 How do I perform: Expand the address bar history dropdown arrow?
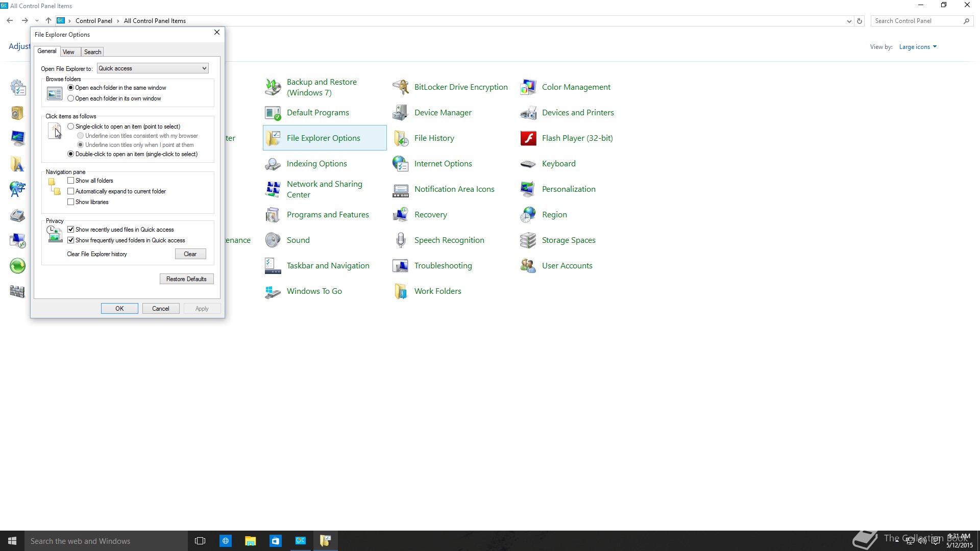click(849, 21)
